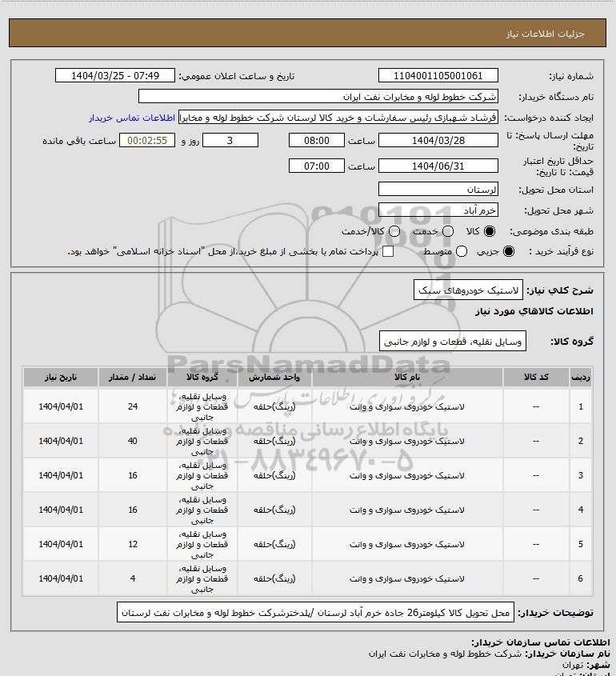
Task: Click the request creator field فرشاد شهبازی
Action: (x=338, y=118)
